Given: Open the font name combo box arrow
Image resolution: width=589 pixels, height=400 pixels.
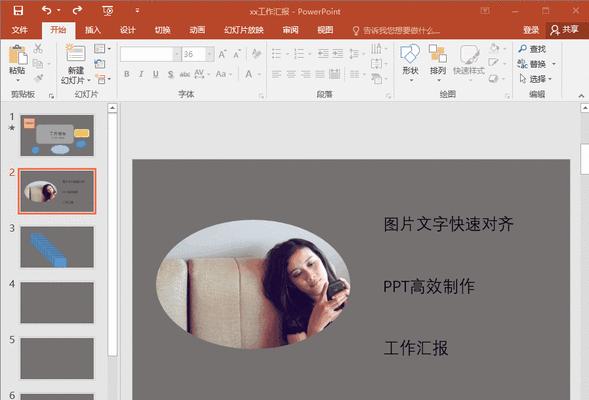Looking at the screenshot, I should tap(177, 54).
